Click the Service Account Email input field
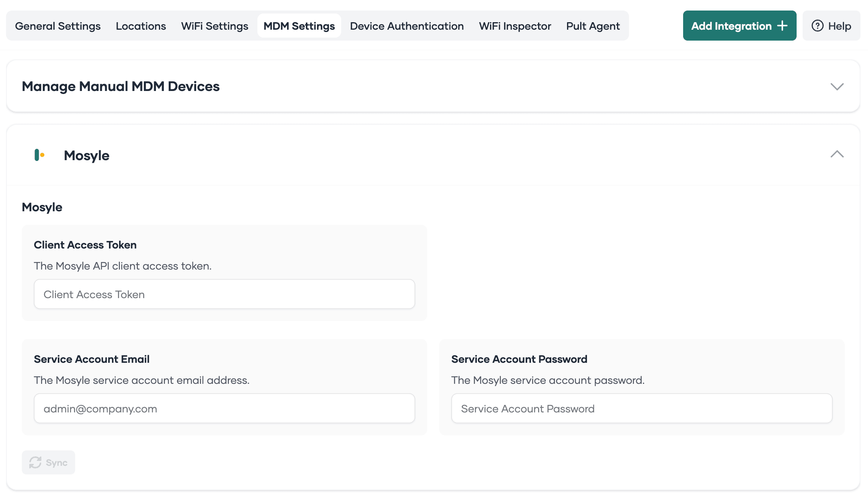The height and width of the screenshot is (497, 868). point(224,408)
